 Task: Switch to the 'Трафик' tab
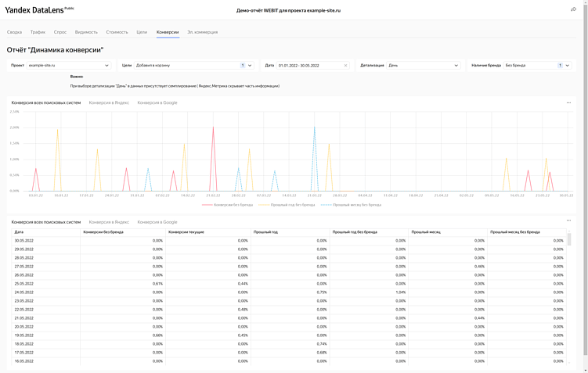(x=38, y=32)
